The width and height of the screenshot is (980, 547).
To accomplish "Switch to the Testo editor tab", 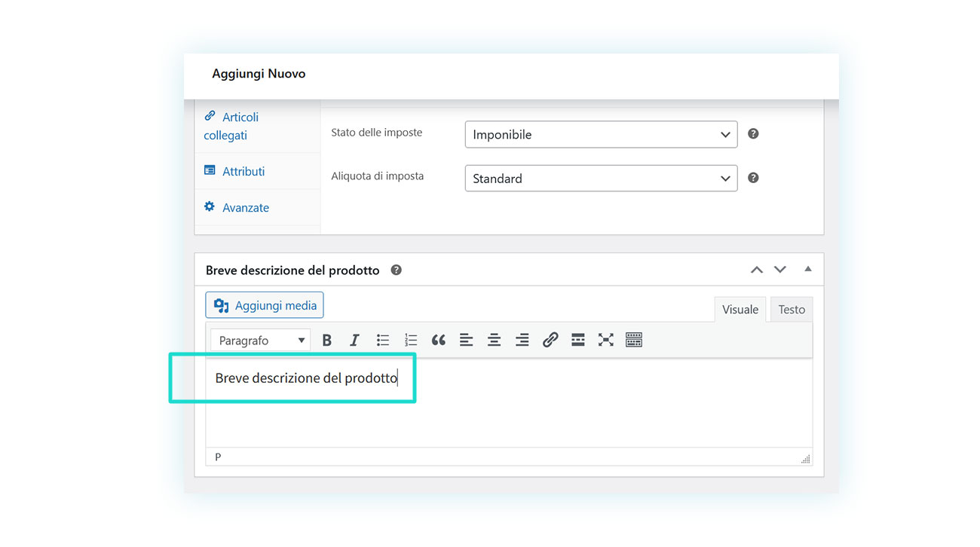I will (792, 310).
